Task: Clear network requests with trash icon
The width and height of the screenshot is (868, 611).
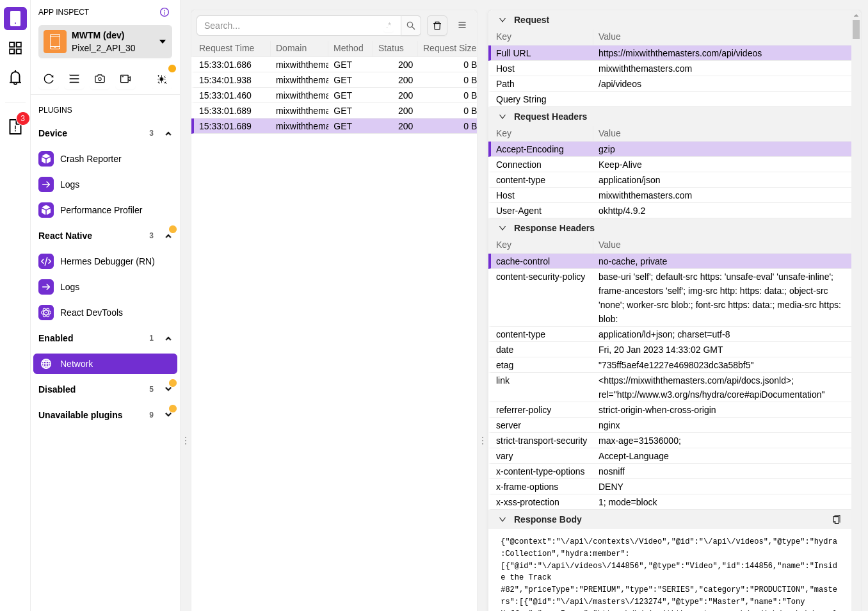Action: point(437,26)
